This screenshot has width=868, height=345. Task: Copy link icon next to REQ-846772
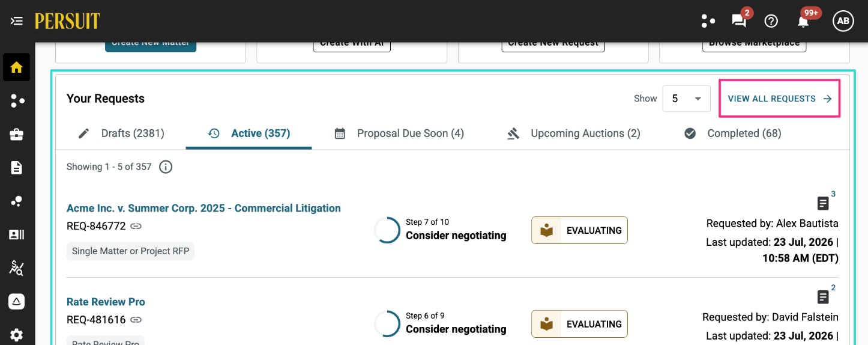click(136, 226)
